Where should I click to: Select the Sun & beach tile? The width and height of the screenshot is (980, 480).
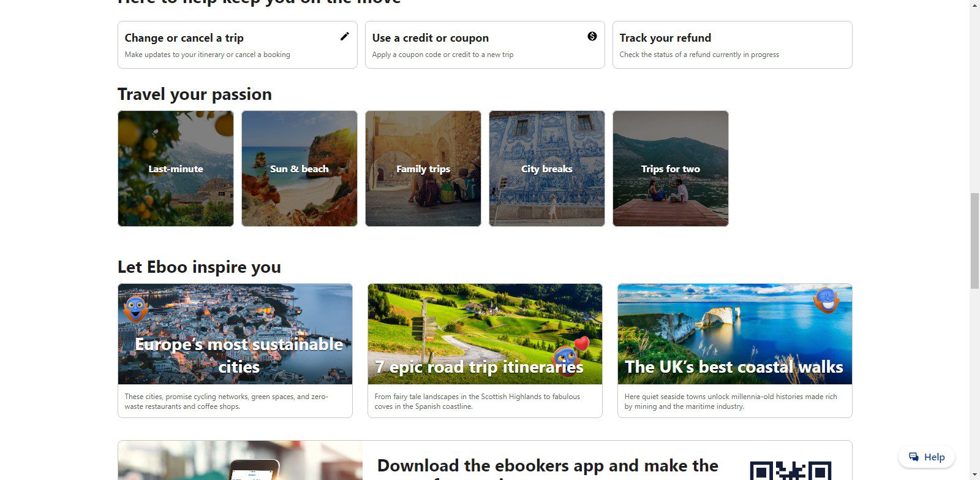pyautogui.click(x=300, y=169)
